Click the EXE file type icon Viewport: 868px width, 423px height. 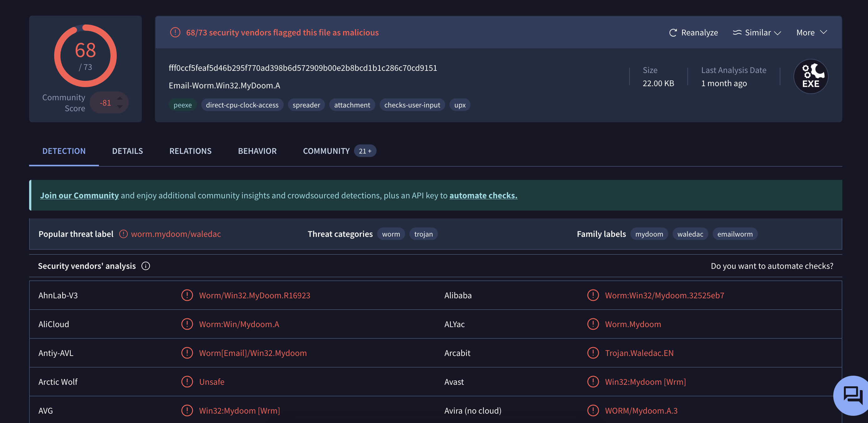point(811,76)
